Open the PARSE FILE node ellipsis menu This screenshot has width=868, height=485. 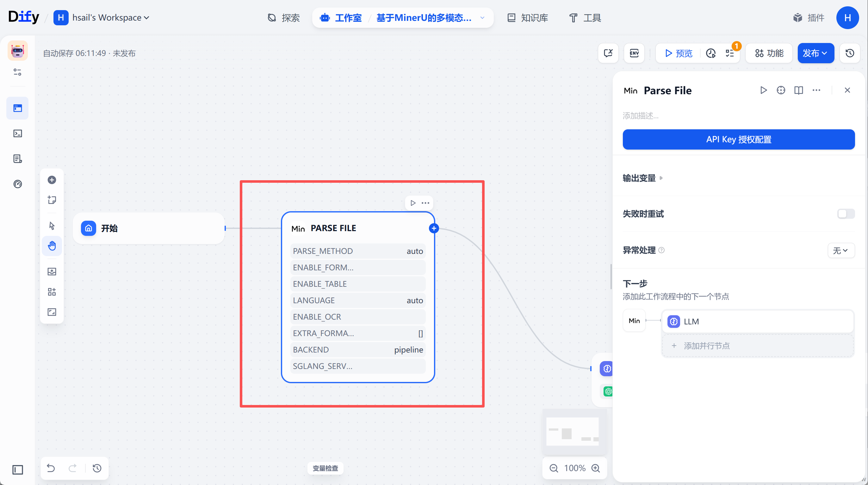pos(425,203)
